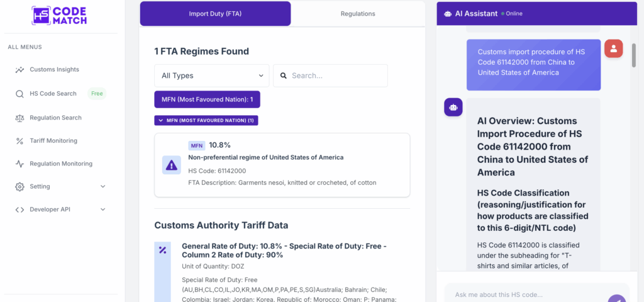Click the Free badge next to HS Code Search
Screen dimensions: 644x302
(97, 94)
